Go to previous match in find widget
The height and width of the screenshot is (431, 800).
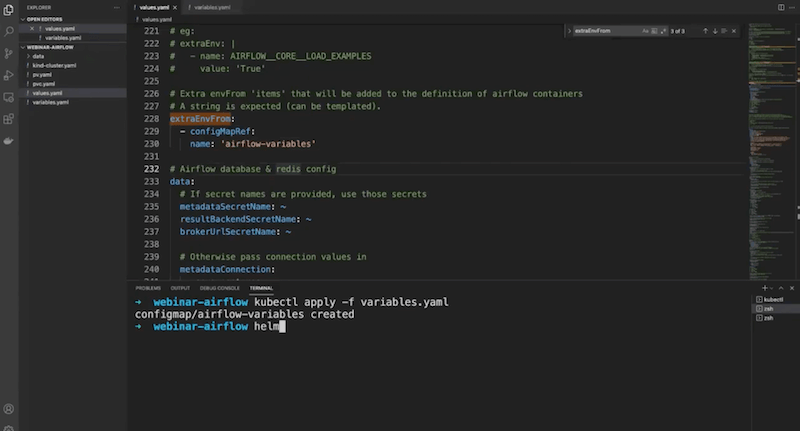[704, 31]
